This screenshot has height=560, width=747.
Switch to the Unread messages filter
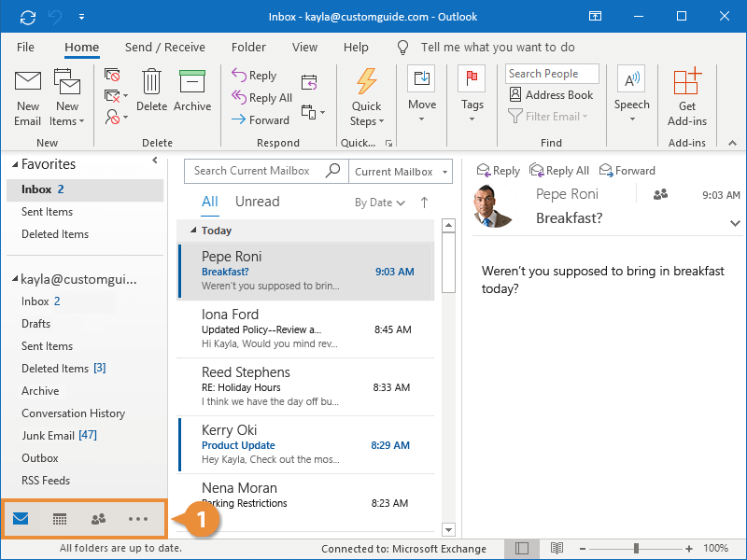(257, 201)
